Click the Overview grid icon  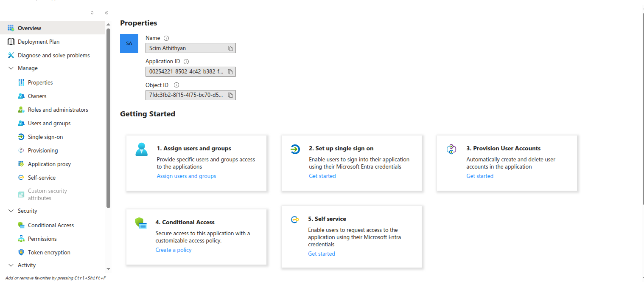pos(11,28)
